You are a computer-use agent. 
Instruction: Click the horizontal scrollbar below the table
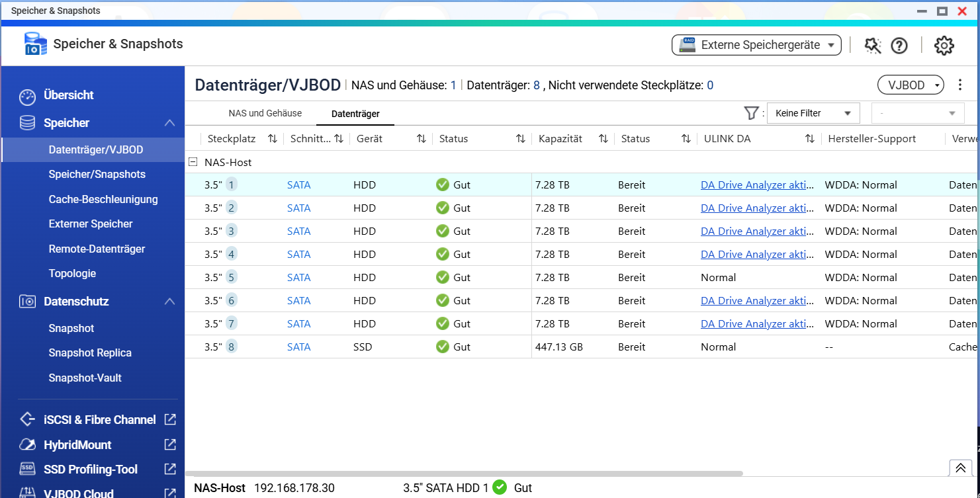pos(463,474)
